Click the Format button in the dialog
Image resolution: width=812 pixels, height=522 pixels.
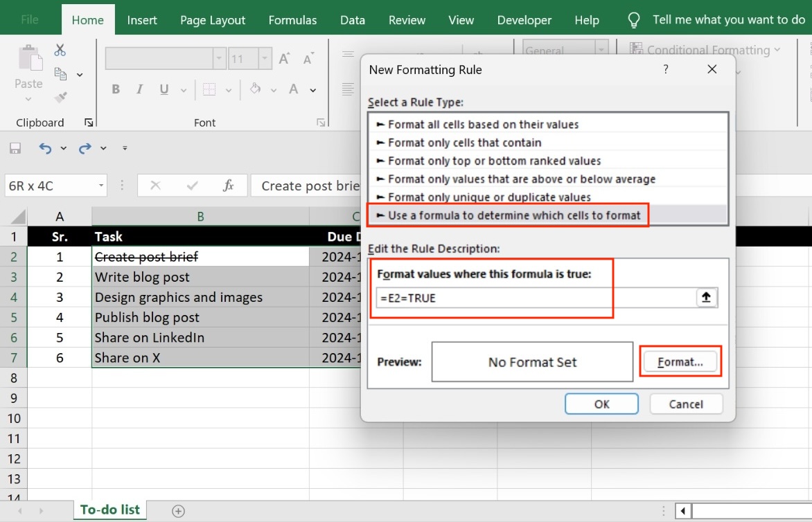click(681, 361)
